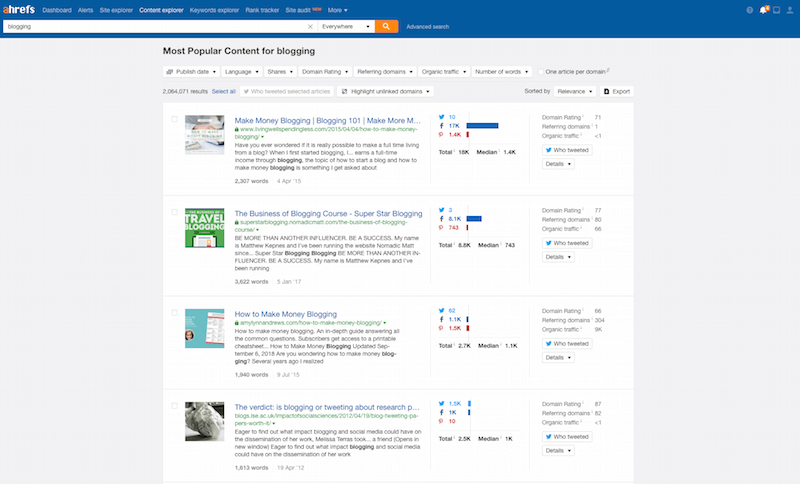Go to Dashboard in top navigation

pyautogui.click(x=57, y=10)
